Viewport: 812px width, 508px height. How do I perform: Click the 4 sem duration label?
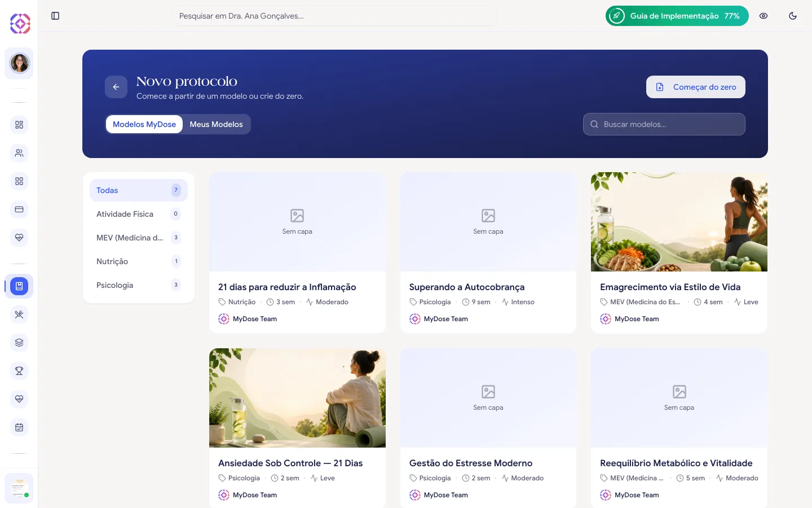coord(713,302)
